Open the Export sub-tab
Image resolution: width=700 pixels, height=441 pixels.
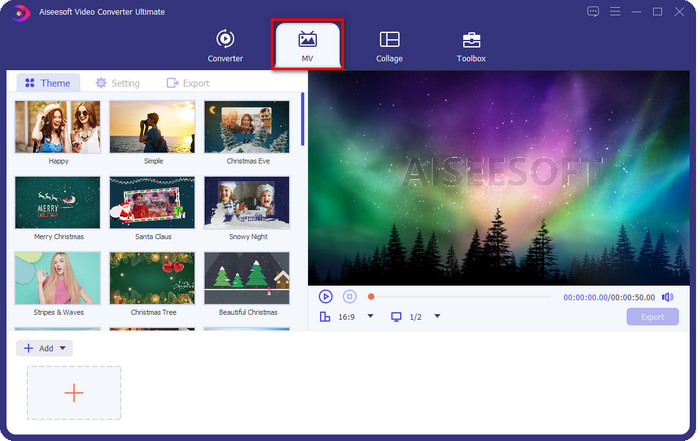tap(188, 83)
